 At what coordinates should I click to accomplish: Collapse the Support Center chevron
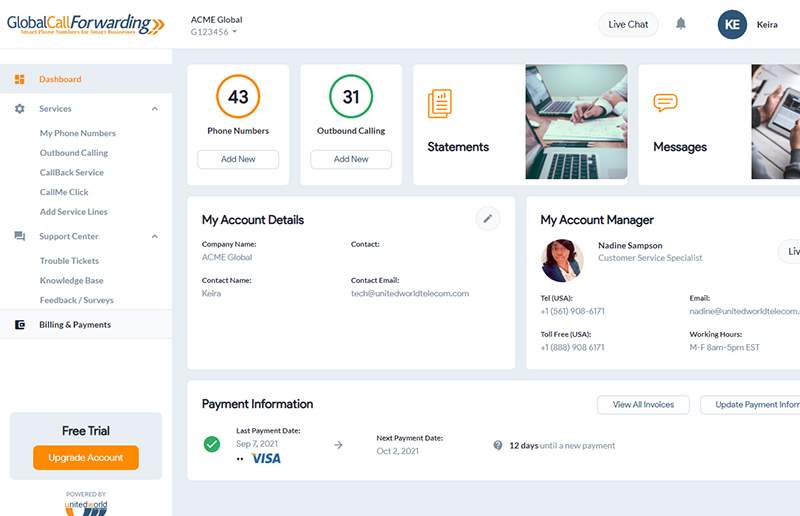coord(155,236)
